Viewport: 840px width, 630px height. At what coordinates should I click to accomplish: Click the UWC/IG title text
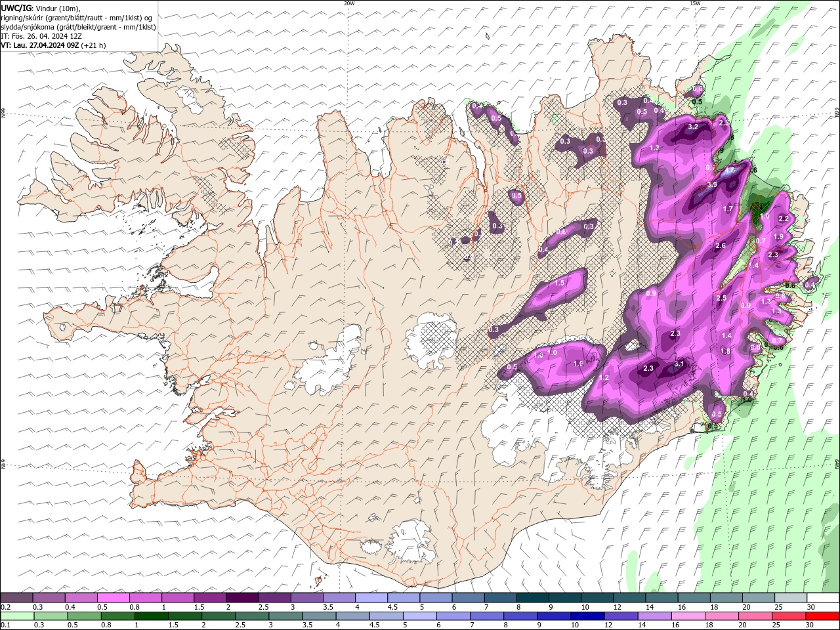16,8
